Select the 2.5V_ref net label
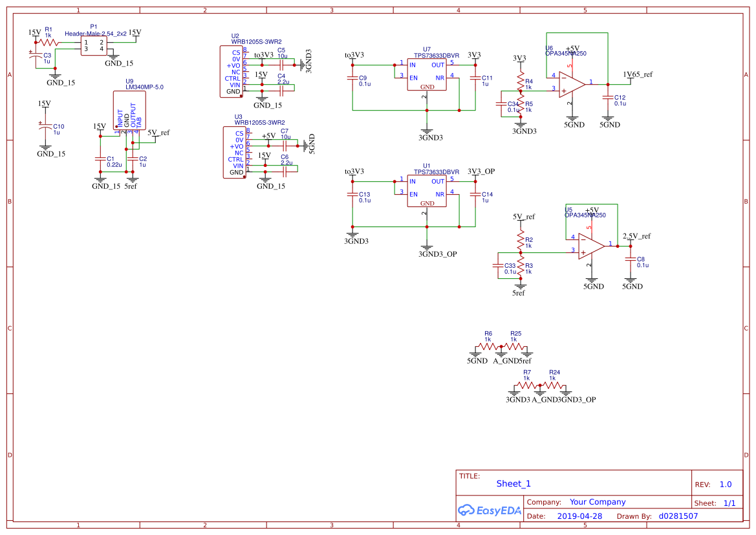 coord(636,236)
